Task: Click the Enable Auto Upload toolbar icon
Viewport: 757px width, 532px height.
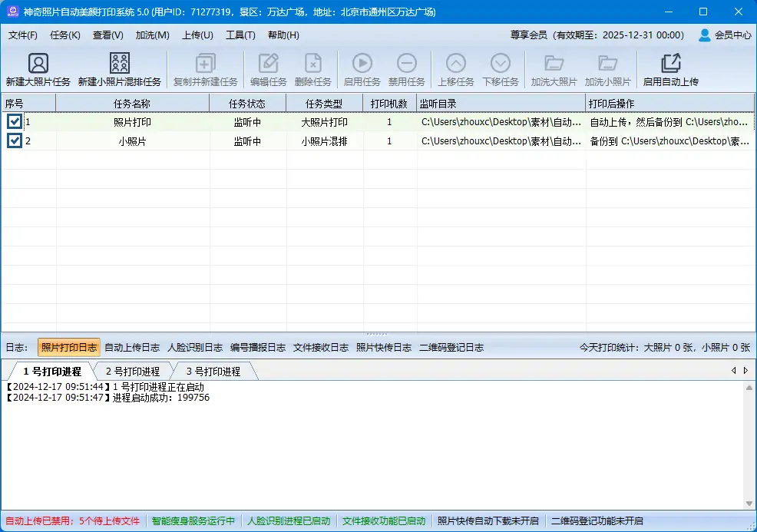Action: tap(670, 64)
